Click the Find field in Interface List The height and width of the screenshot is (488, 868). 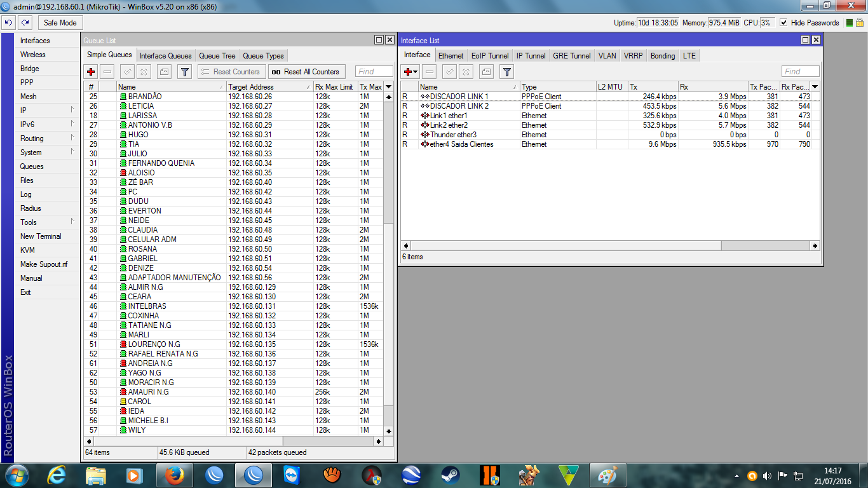point(801,72)
